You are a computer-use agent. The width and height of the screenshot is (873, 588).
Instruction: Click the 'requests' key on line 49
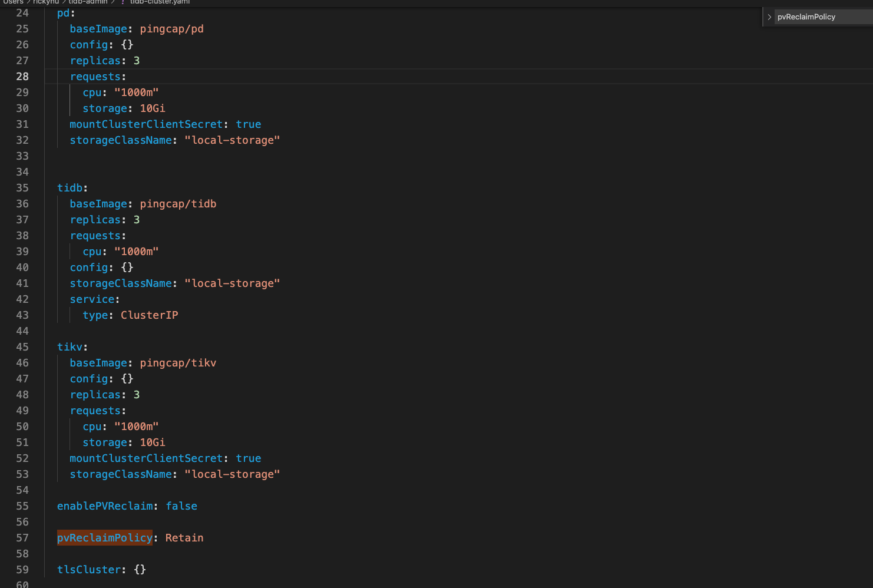95,411
